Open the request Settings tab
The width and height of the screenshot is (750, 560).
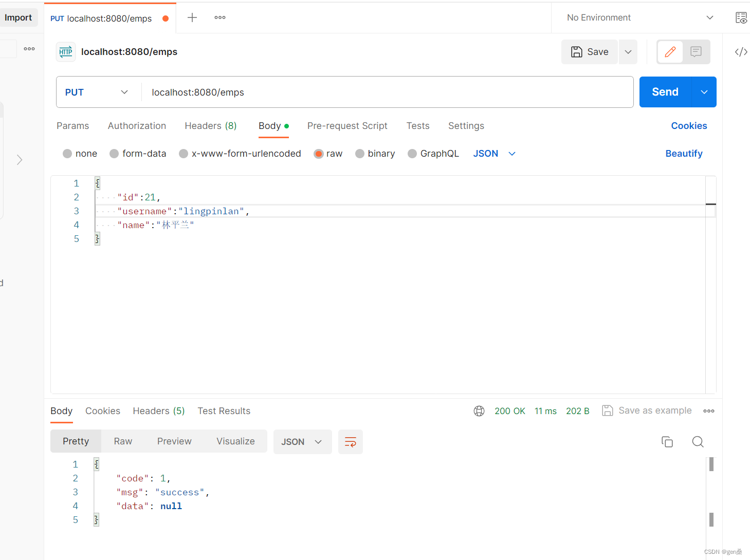[466, 126]
